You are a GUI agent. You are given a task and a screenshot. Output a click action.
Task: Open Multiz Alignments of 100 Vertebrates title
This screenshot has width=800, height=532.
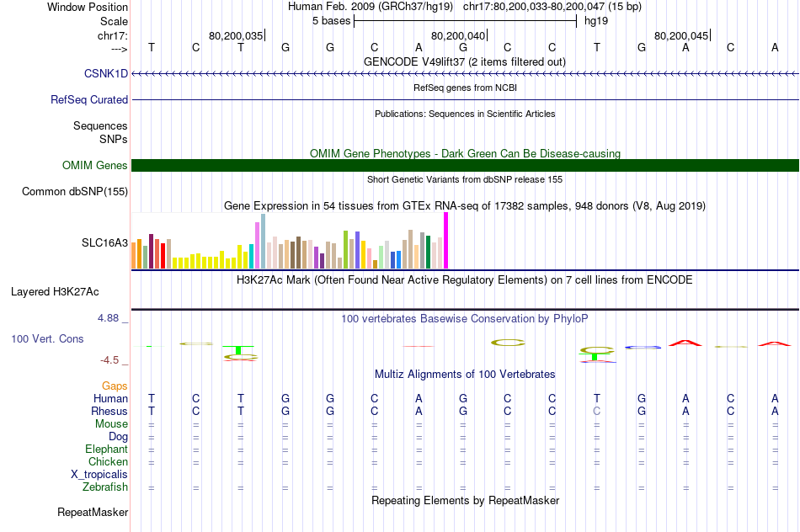pos(465,375)
